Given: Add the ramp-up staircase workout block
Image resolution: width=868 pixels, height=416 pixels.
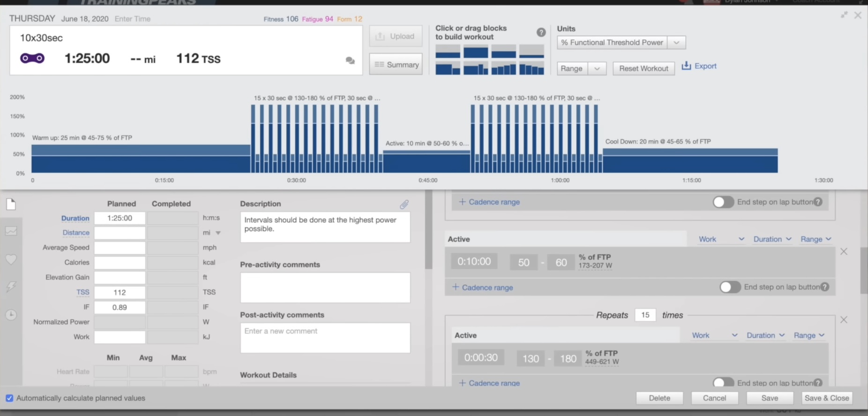Looking at the screenshot, I should [x=503, y=69].
